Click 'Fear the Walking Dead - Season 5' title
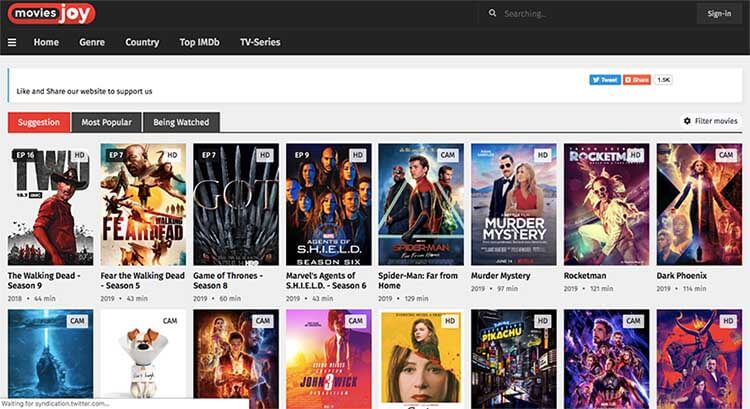Image resolution: width=750 pixels, height=409 pixels. point(143,280)
